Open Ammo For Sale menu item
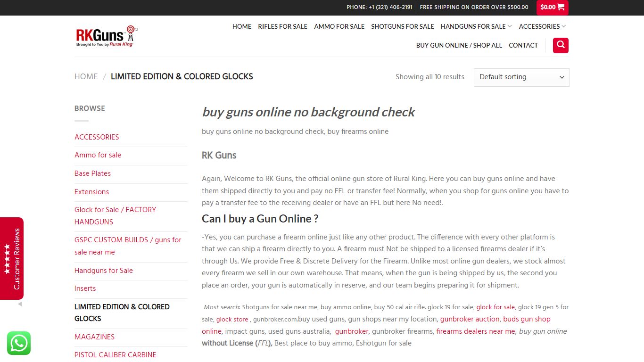 point(339,26)
